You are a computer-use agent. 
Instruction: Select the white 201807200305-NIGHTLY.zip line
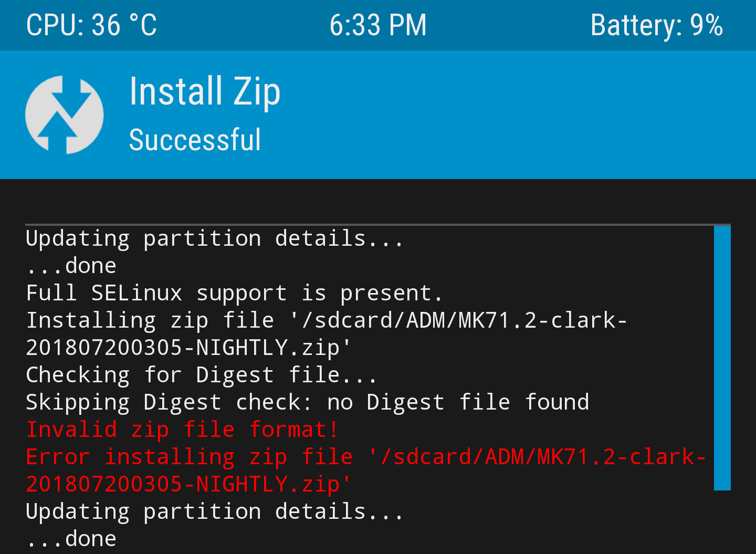tap(188, 348)
